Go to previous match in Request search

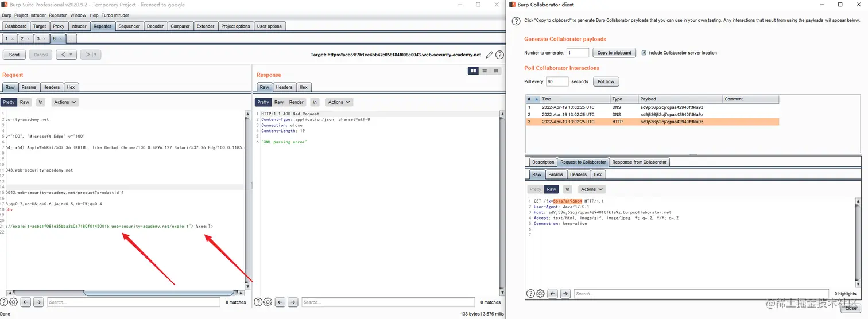(x=26, y=302)
